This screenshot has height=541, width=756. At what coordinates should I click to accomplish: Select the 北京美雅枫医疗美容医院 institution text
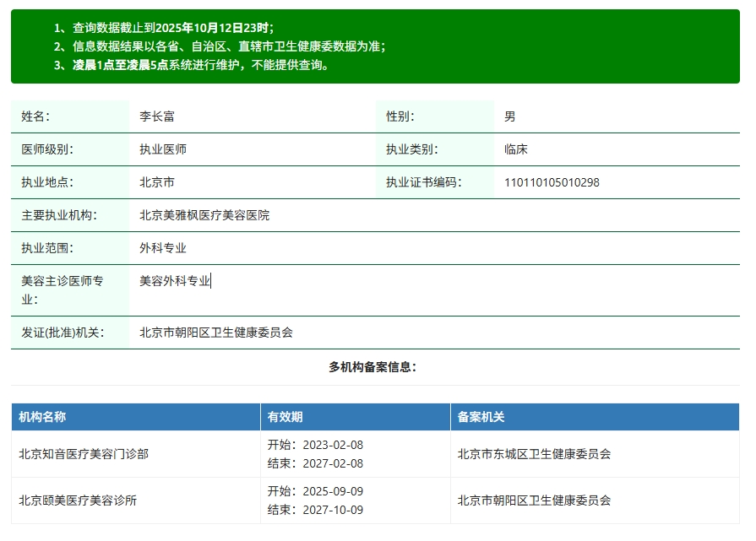pos(204,215)
